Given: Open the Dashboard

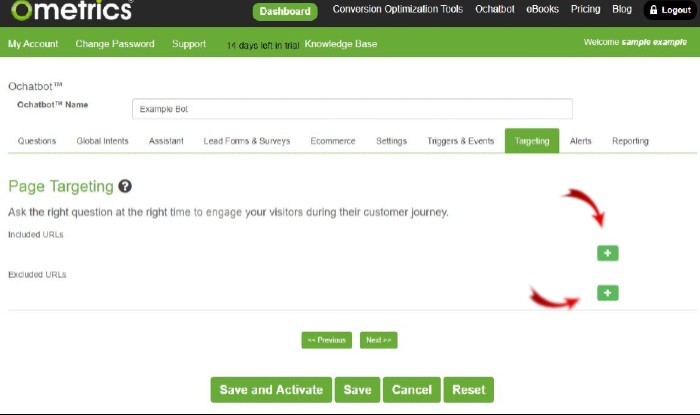Looking at the screenshot, I should [x=285, y=11].
